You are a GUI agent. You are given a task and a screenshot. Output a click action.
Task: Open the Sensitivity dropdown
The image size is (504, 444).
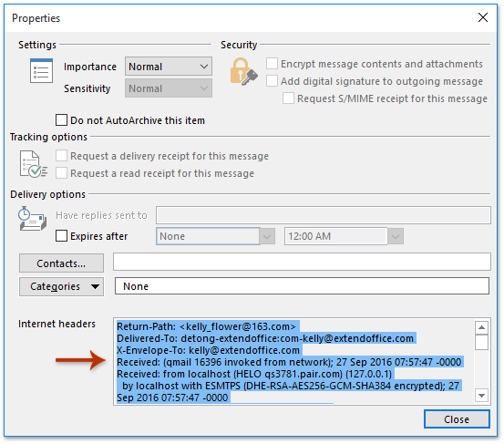click(169, 88)
